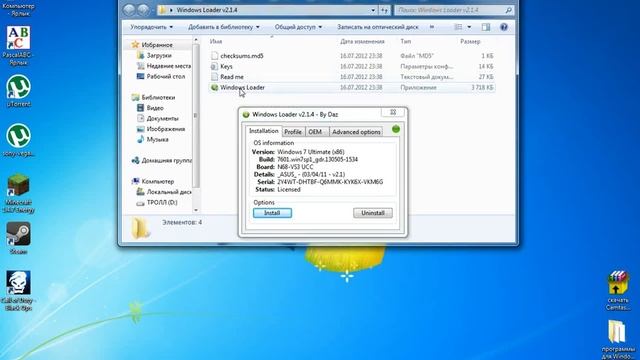Viewport: 640px width, 360px height.
Task: Click the Windows Loader v2.1.4 address path
Action: tap(207, 10)
